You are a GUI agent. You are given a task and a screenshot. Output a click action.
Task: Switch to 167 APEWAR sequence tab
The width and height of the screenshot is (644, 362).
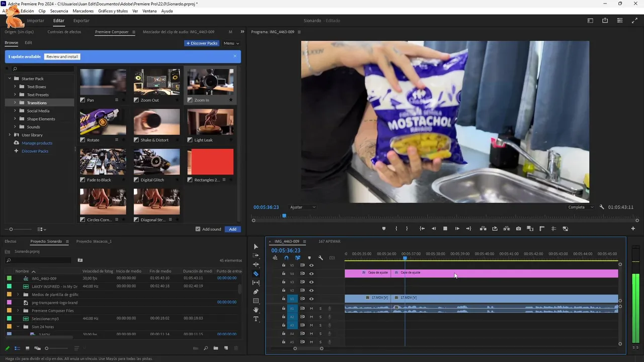330,241
